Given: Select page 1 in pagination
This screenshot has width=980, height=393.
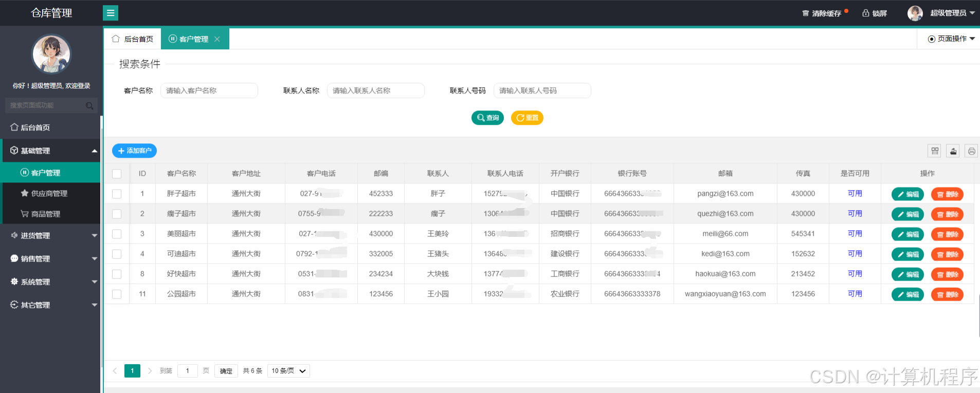Looking at the screenshot, I should click(x=132, y=370).
